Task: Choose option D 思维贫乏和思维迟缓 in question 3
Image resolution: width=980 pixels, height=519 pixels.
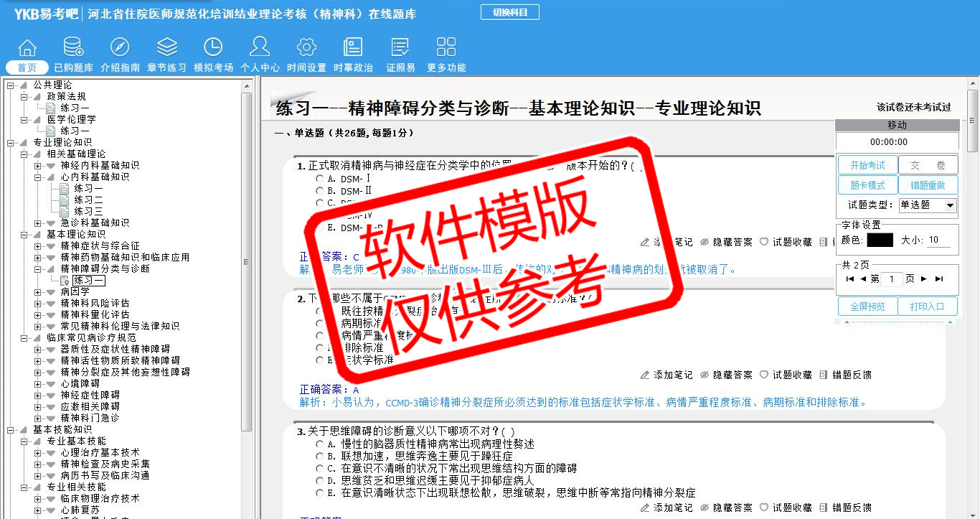Action: point(320,481)
